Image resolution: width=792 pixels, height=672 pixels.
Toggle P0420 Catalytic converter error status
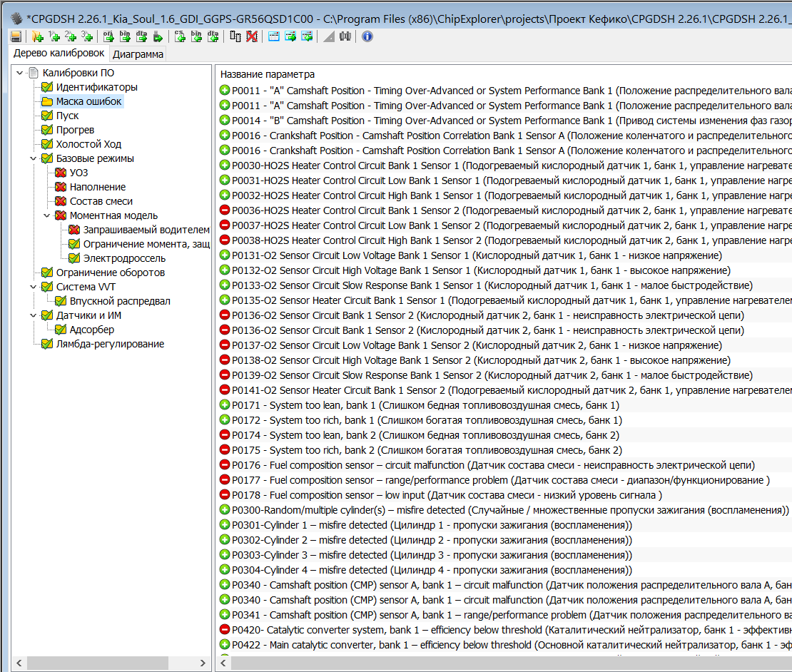point(225,630)
